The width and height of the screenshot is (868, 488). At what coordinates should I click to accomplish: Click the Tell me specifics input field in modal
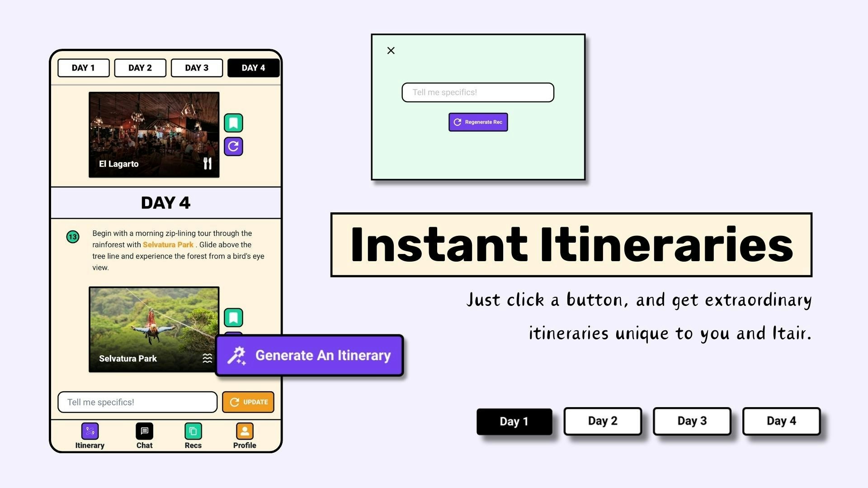pos(477,92)
